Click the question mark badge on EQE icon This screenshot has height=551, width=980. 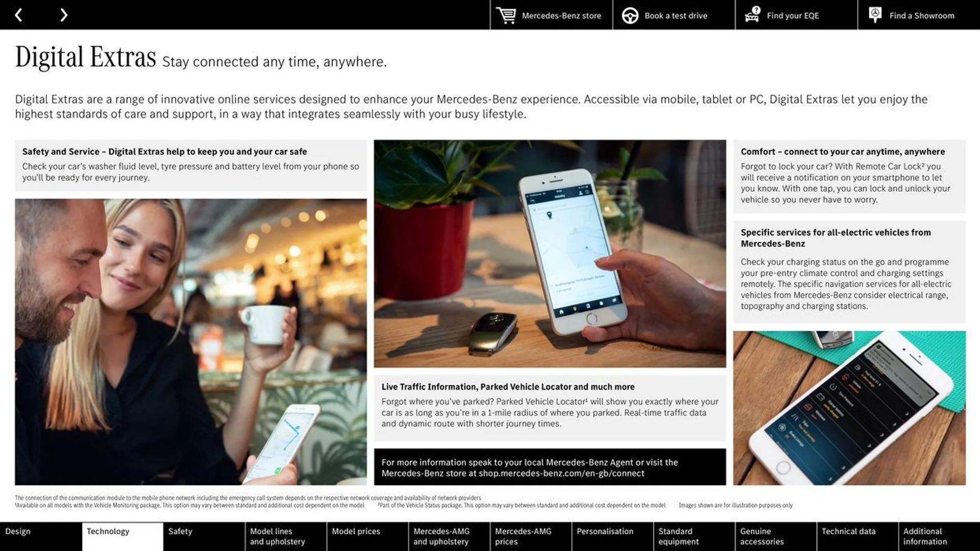756,9
